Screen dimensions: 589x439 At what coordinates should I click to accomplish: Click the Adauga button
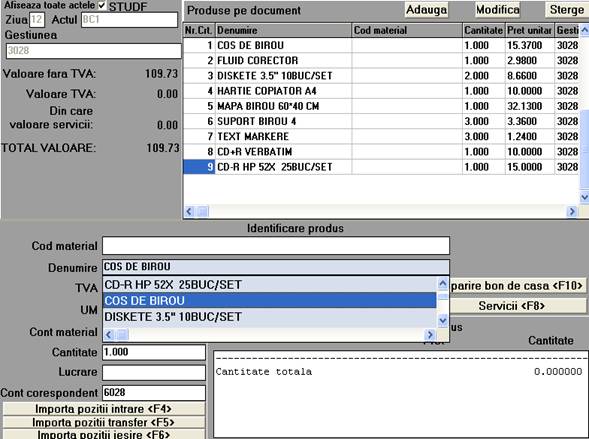pos(426,10)
